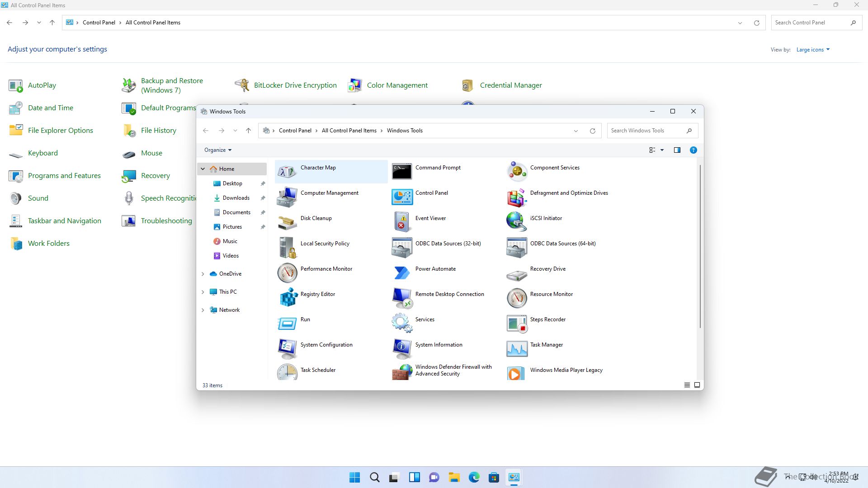Image resolution: width=868 pixels, height=488 pixels.
Task: Open recent locations dropdown in Windows Tools
Action: [235, 131]
